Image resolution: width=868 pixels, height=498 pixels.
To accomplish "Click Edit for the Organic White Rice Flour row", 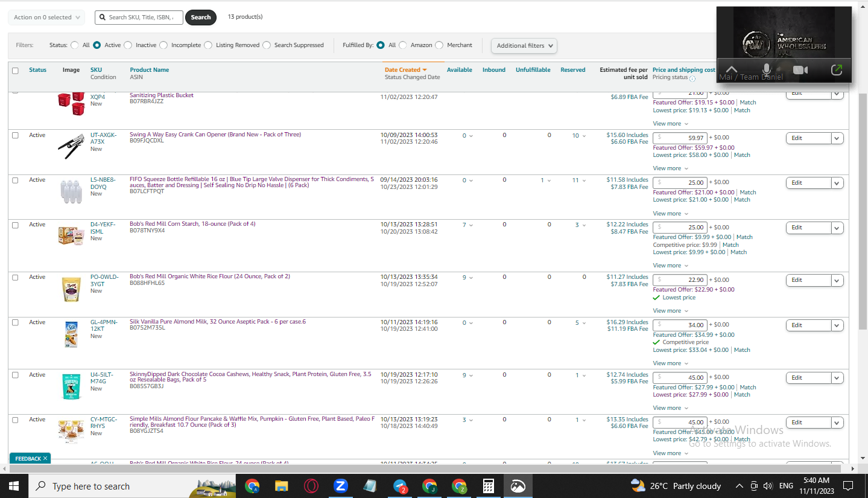I will point(809,280).
